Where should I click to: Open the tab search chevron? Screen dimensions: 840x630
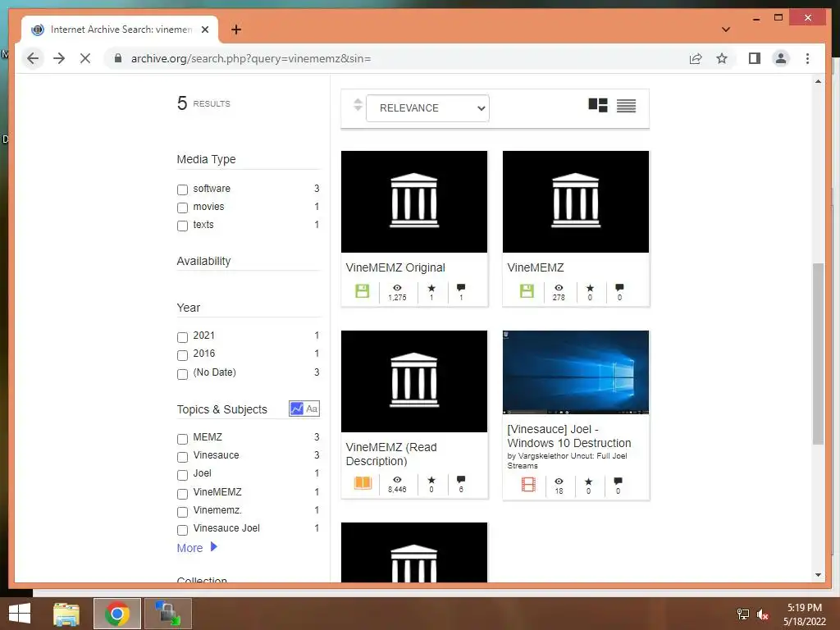click(x=725, y=30)
